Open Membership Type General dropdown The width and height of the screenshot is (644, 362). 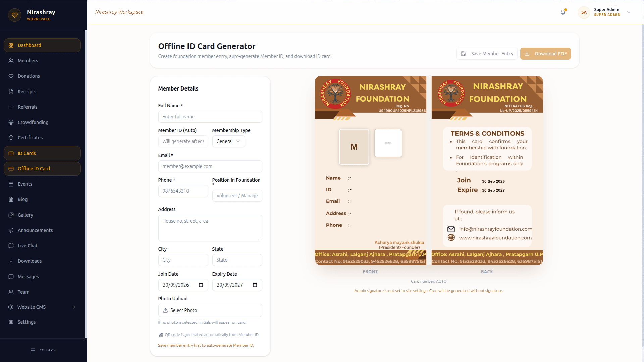coord(228,141)
